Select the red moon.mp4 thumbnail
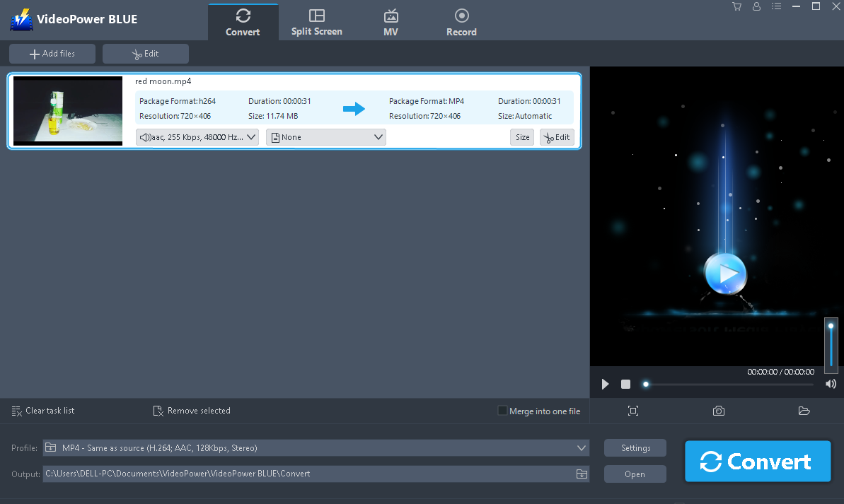The height and width of the screenshot is (504, 844). [x=67, y=110]
